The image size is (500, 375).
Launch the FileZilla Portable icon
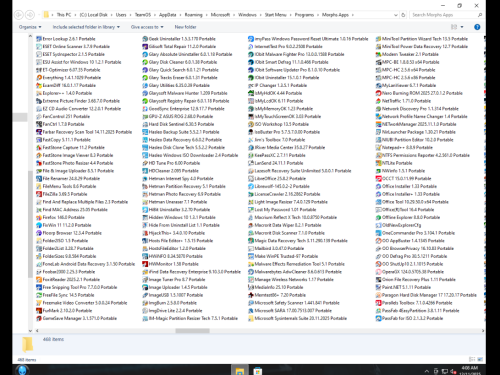click(x=39, y=194)
